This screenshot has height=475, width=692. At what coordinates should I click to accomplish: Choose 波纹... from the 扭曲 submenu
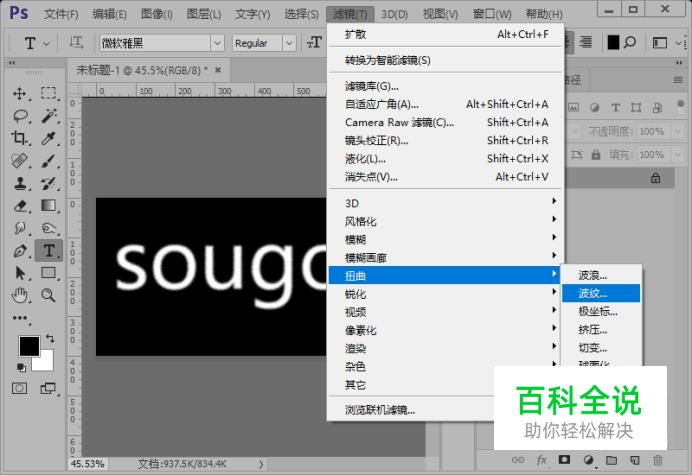point(601,293)
